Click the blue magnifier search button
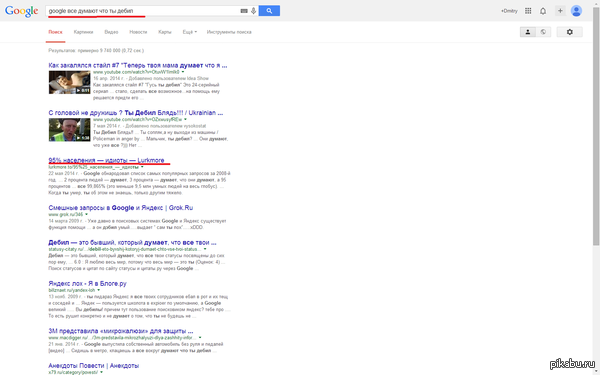This screenshot has height=375, width=600. tap(269, 11)
